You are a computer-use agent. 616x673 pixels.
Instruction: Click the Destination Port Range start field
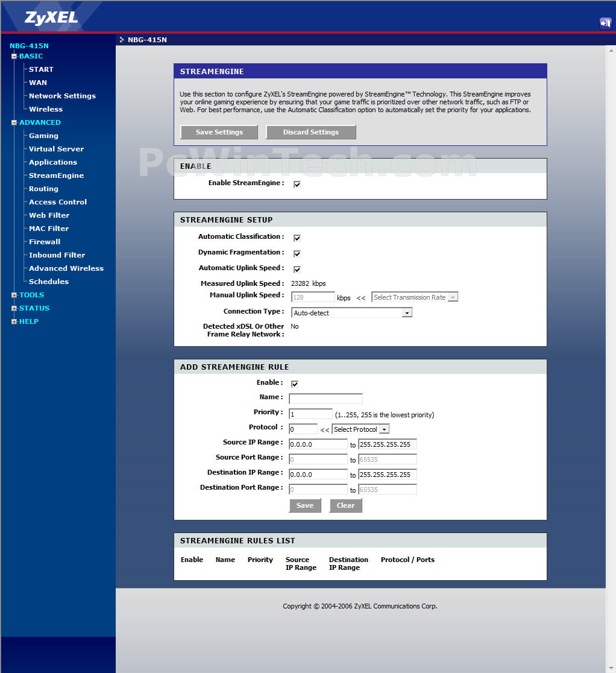tap(318, 489)
